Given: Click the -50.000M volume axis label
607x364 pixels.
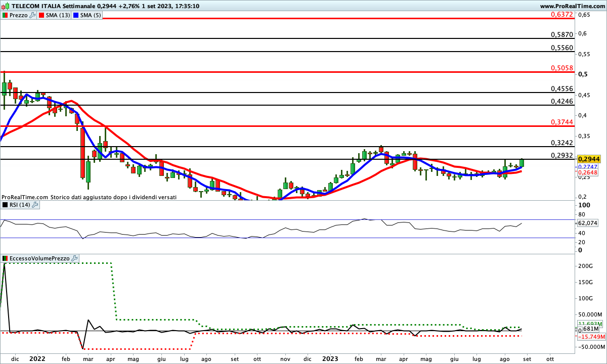Looking at the screenshot, I should click(x=590, y=347).
